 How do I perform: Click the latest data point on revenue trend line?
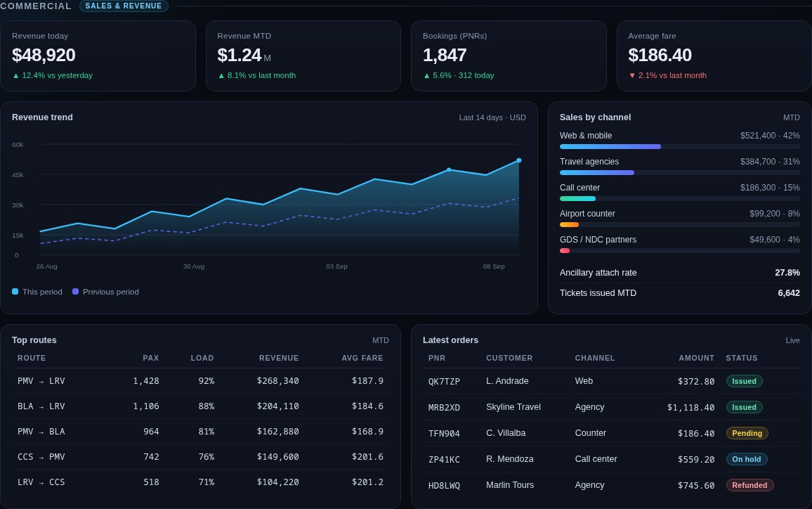coord(519,161)
